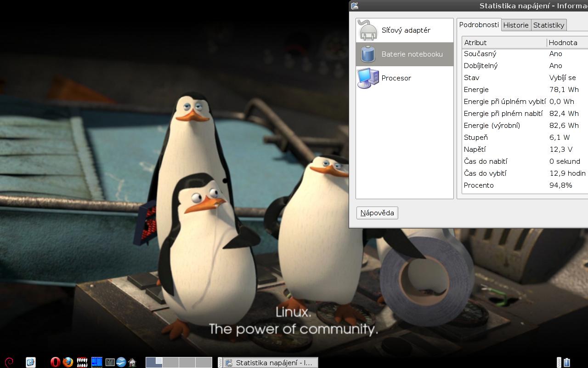The height and width of the screenshot is (368, 588).
Task: Click the battery tray icon
Action: click(x=567, y=362)
